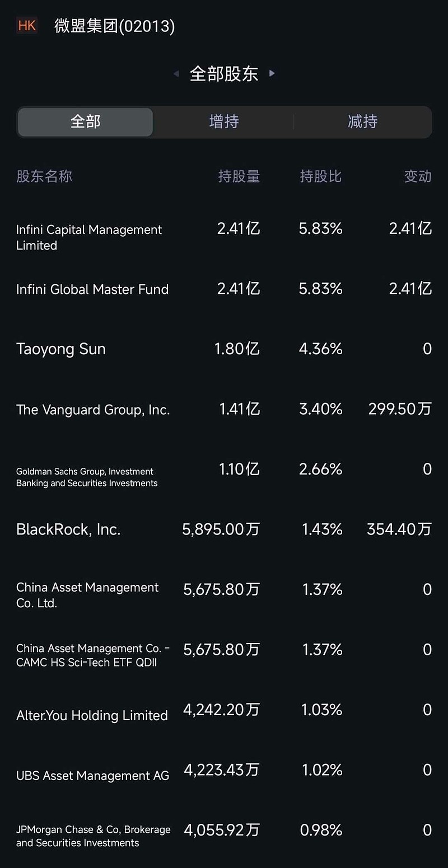Switch to the 减持 tab
The image size is (448, 868).
pos(362,122)
